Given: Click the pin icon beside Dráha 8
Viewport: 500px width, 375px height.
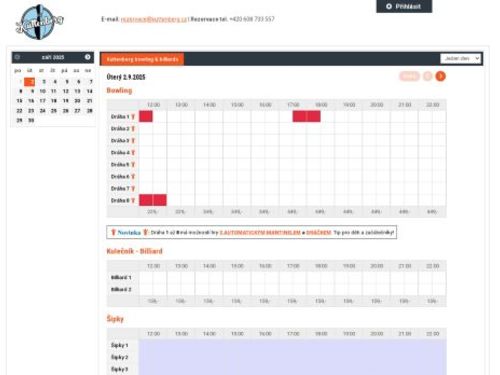Looking at the screenshot, I should click(133, 201).
